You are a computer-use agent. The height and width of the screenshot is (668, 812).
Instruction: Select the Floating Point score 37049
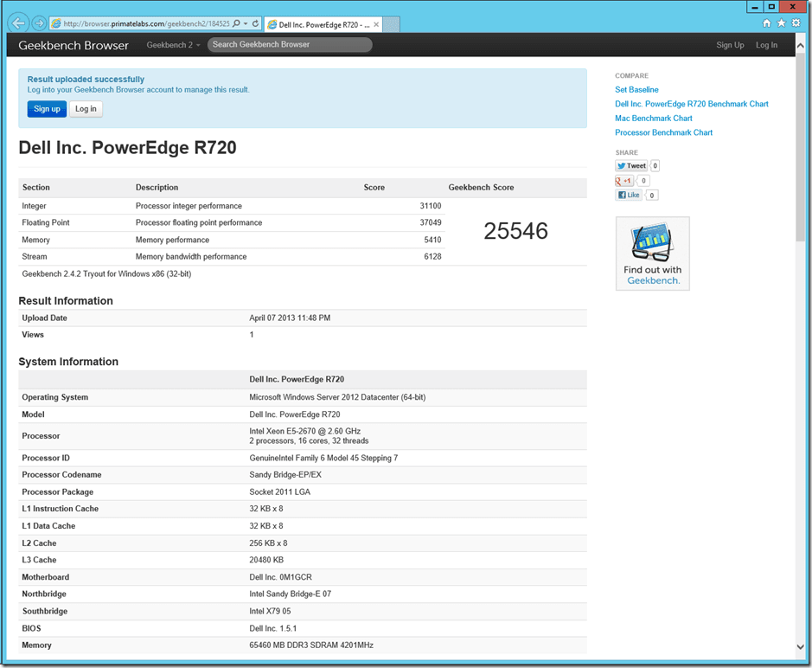coord(431,222)
